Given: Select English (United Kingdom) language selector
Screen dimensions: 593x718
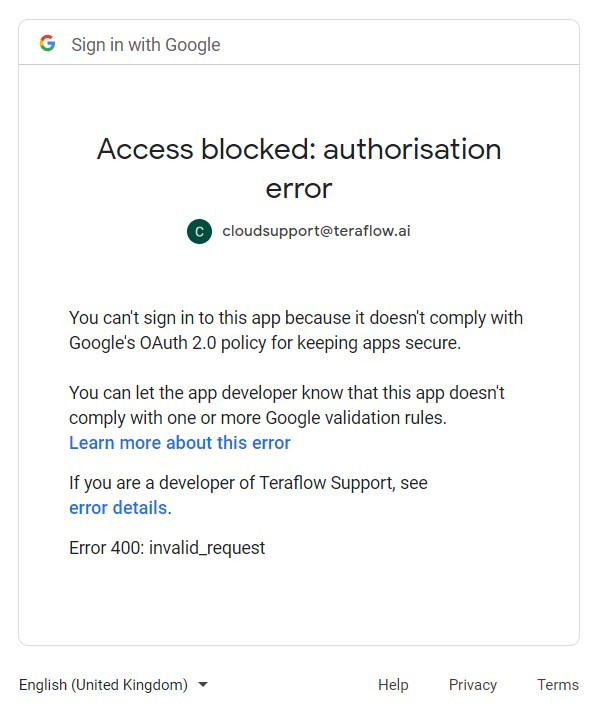Looking at the screenshot, I should coord(114,685).
